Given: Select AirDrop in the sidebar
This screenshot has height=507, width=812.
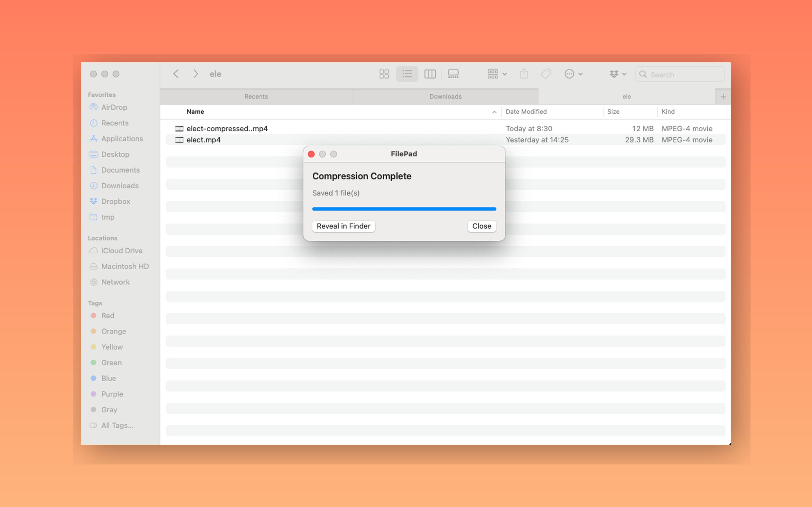Looking at the screenshot, I should click(114, 107).
